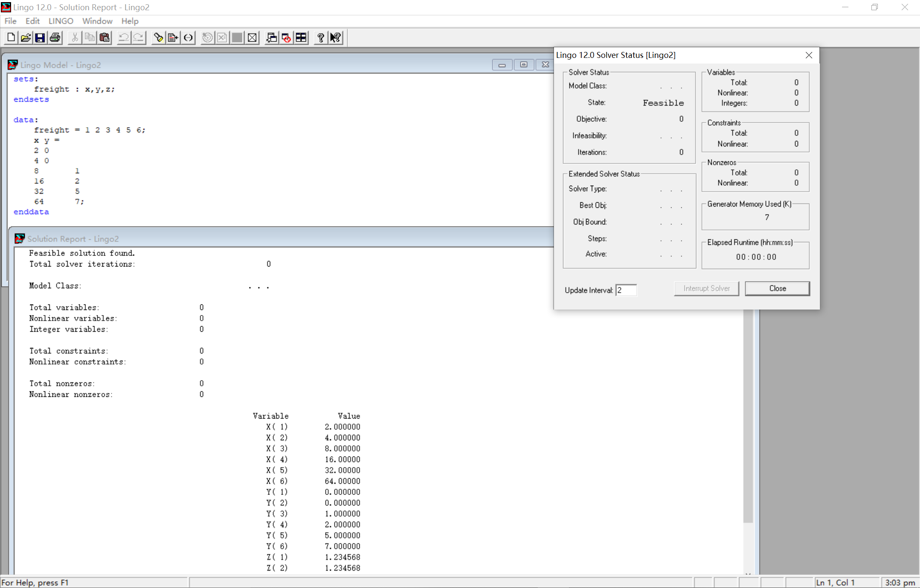This screenshot has height=588, width=920.
Task: Click the Send to Back windows icon
Action: [271, 38]
